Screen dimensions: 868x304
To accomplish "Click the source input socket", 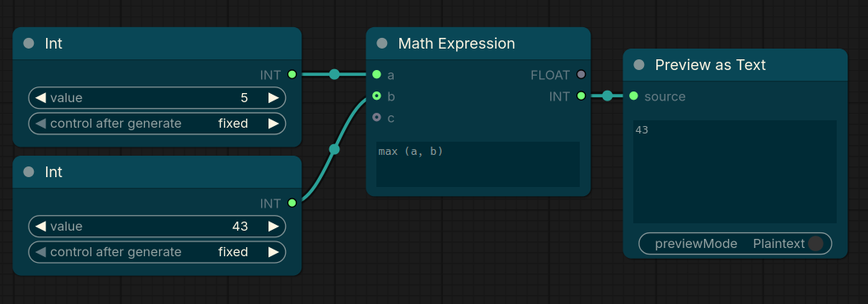I will [x=634, y=96].
